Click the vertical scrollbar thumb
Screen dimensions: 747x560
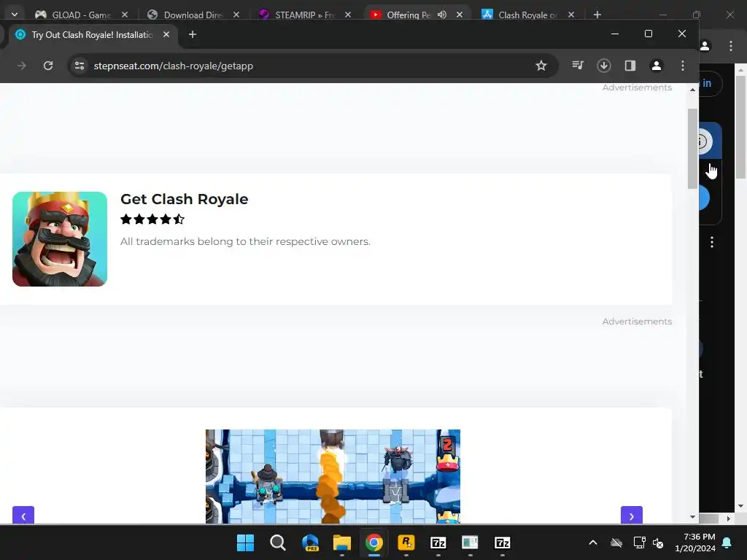tap(692, 149)
